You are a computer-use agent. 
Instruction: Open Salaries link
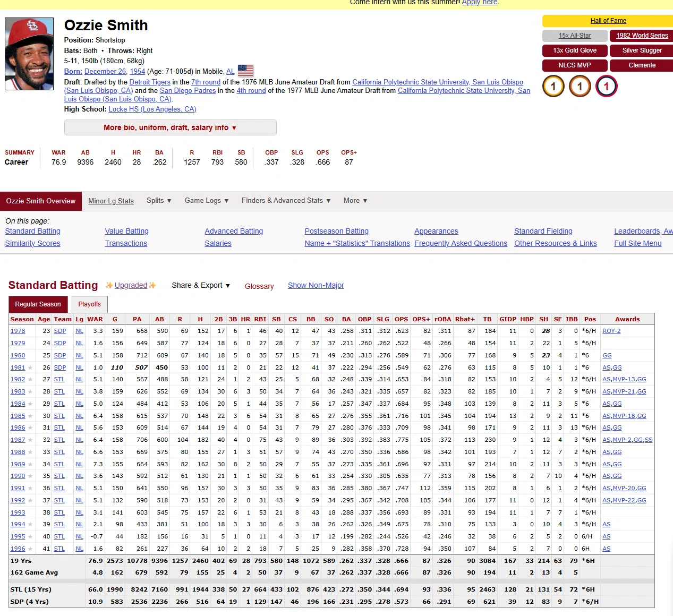[218, 243]
